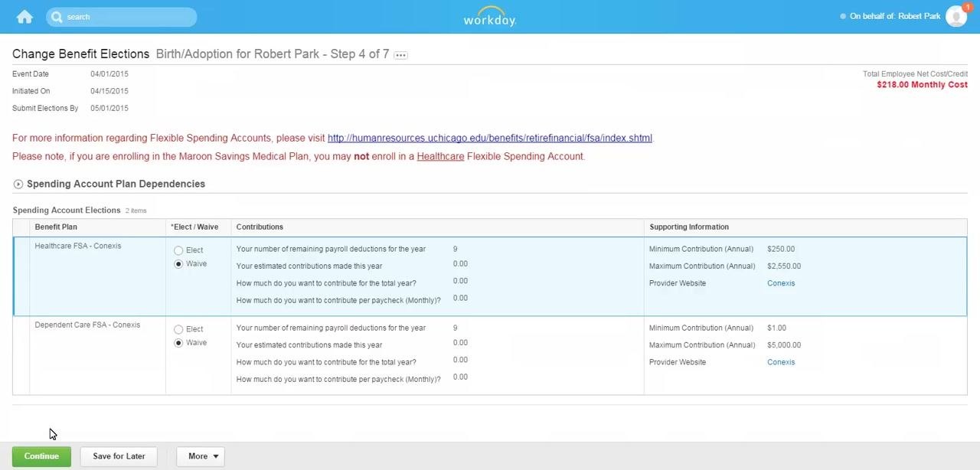Open related actions ellipsis beside Step 4 of 7
The width and height of the screenshot is (980, 470).
400,55
